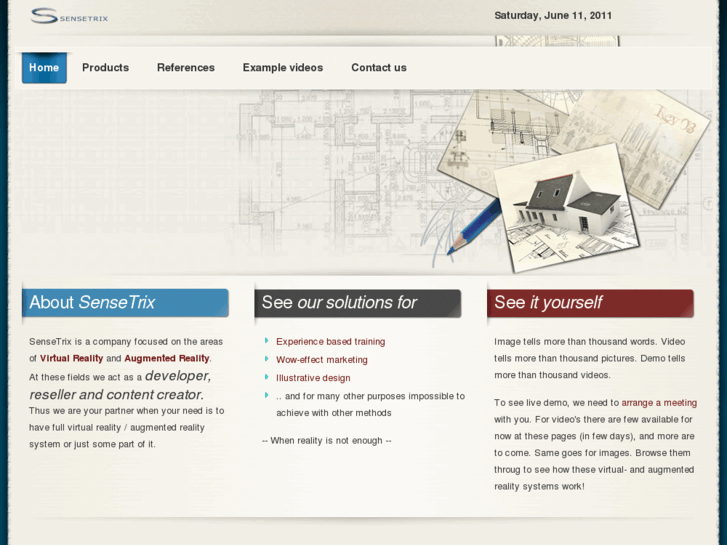The width and height of the screenshot is (727, 545).
Task: Open Experience based training link
Action: tap(331, 342)
